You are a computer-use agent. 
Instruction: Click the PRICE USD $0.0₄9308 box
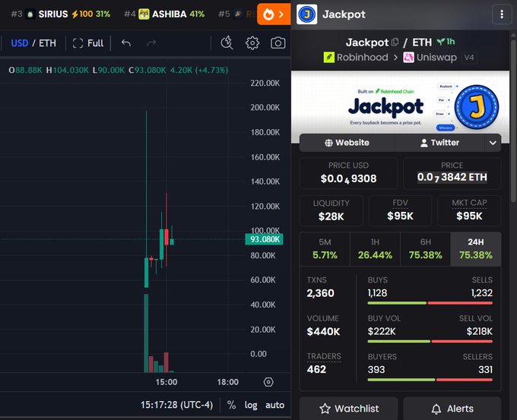pyautogui.click(x=348, y=173)
